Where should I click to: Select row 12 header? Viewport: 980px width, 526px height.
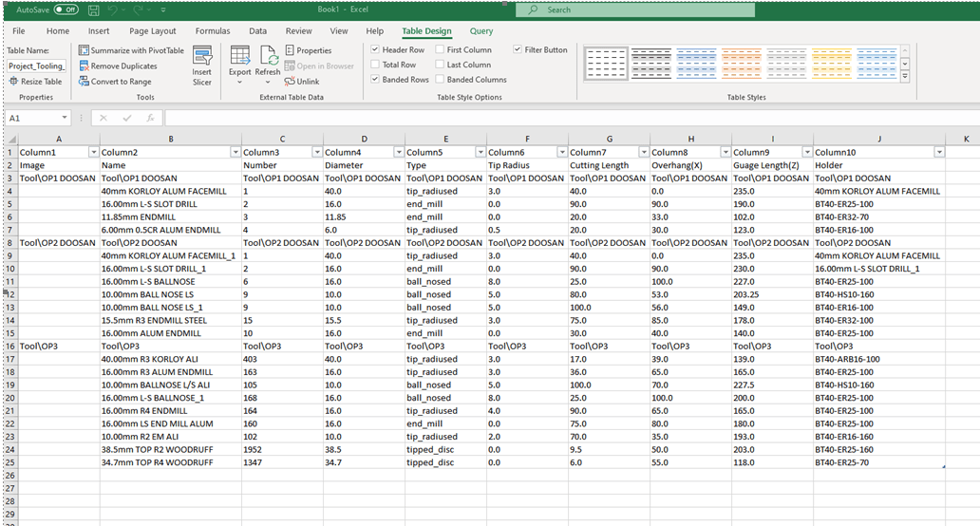(10, 294)
